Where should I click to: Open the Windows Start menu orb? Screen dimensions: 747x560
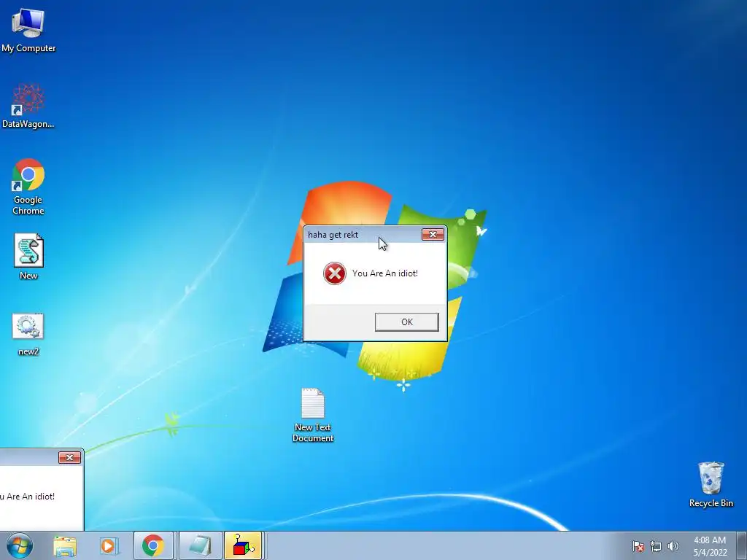point(20,545)
